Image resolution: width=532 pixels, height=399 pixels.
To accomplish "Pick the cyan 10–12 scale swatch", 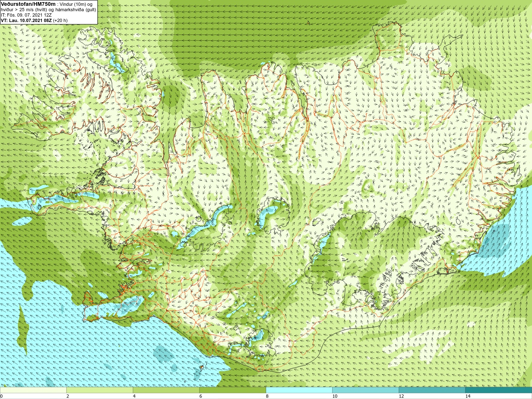I will point(366,390).
